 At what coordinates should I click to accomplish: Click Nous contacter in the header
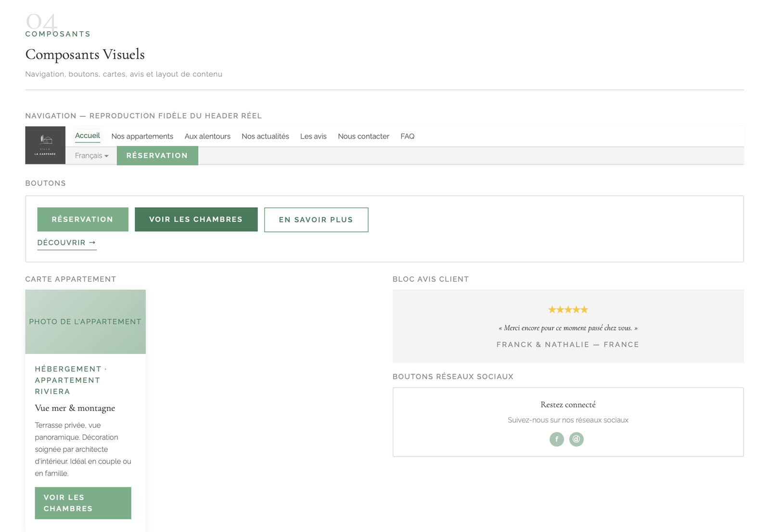click(363, 137)
